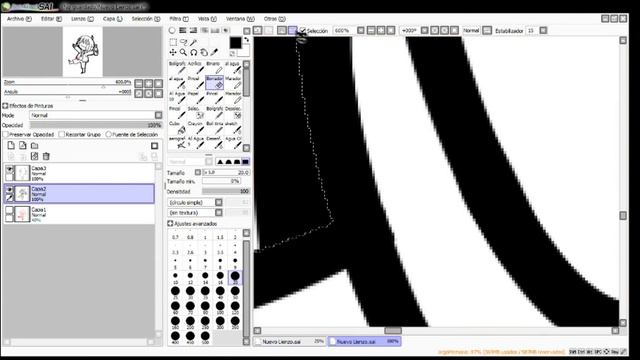Choose the Crayon brush
The image size is (640, 360).
pos(196,127)
